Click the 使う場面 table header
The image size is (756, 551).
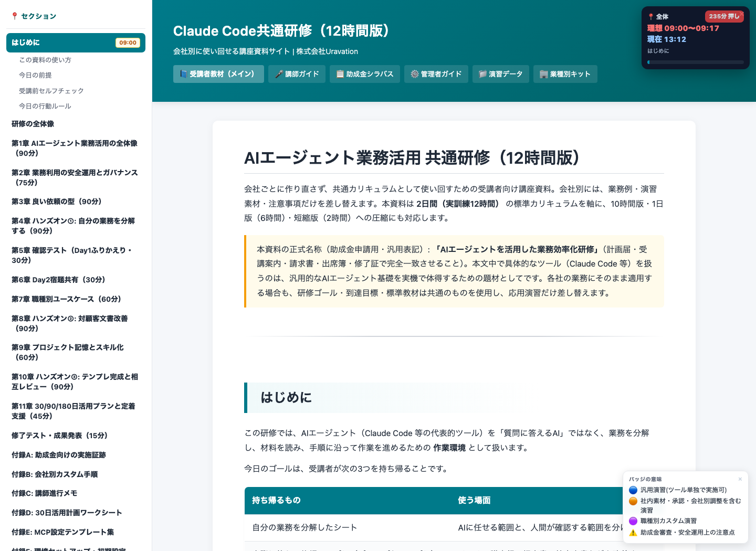click(x=474, y=500)
